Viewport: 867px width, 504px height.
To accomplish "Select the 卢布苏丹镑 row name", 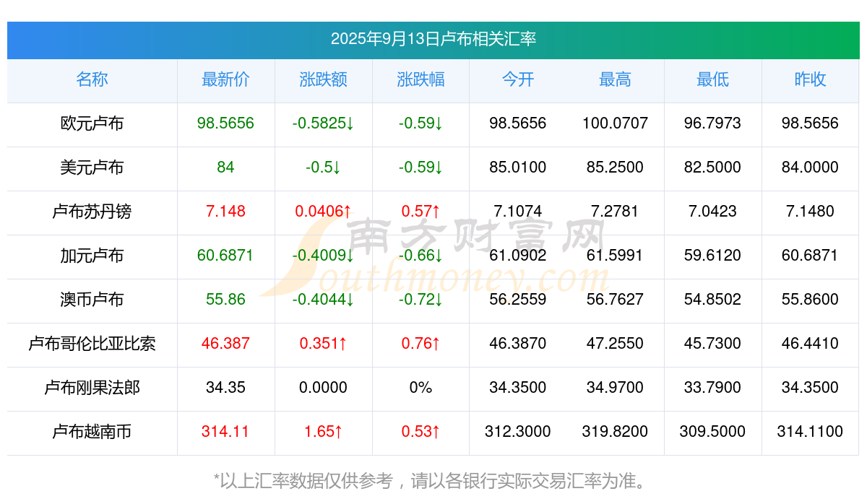I will click(x=92, y=212).
